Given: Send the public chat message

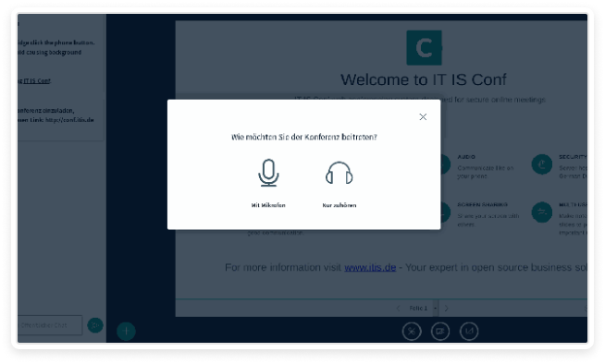Looking at the screenshot, I should pos(95,325).
